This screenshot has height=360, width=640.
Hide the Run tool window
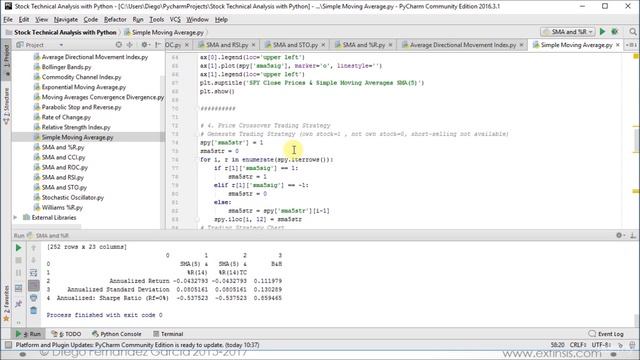click(x=633, y=235)
